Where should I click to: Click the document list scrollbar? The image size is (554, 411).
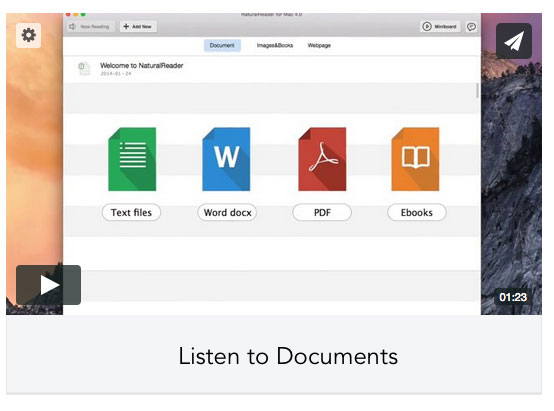pyautogui.click(x=477, y=90)
